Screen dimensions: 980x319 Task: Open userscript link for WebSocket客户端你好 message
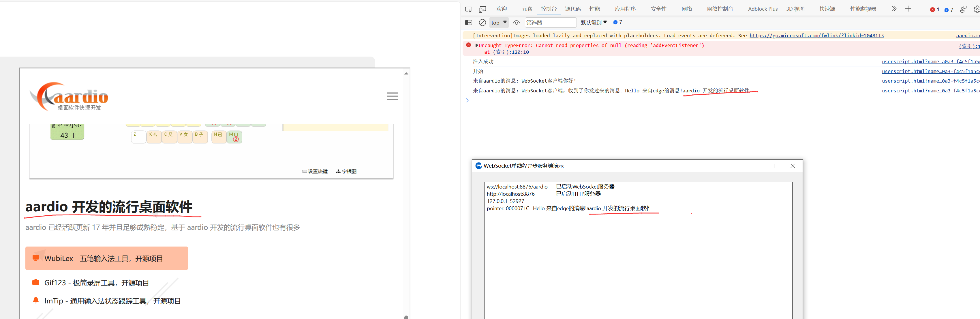coord(931,81)
